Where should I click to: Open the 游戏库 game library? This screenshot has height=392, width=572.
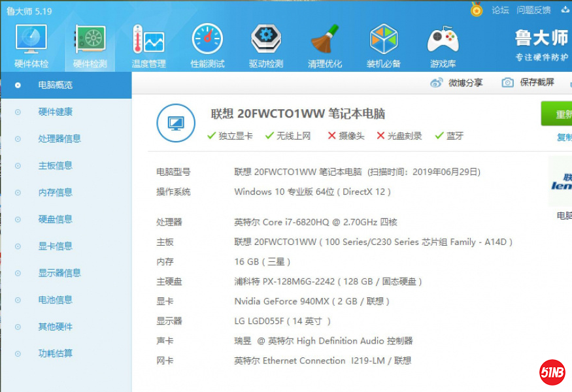pos(443,41)
